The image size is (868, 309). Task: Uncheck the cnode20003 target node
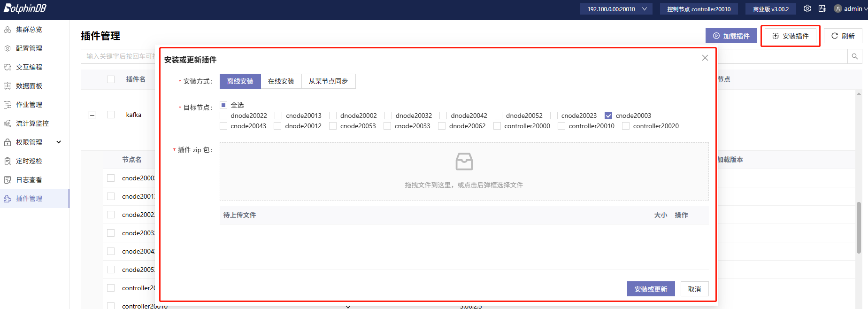[608, 116]
